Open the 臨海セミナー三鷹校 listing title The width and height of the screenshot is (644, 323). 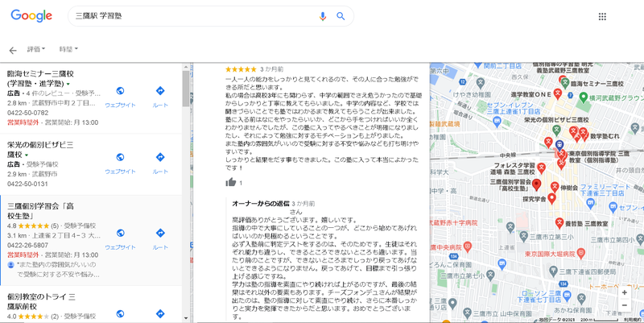(40, 78)
